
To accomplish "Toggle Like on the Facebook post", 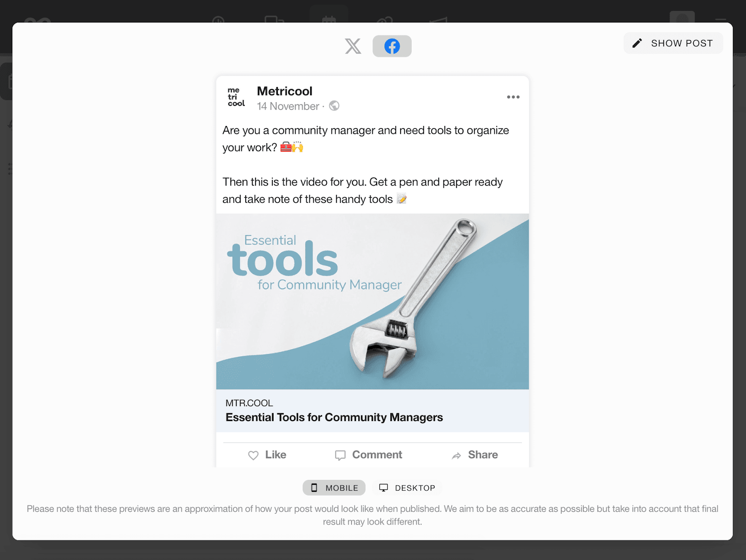I will tap(267, 455).
